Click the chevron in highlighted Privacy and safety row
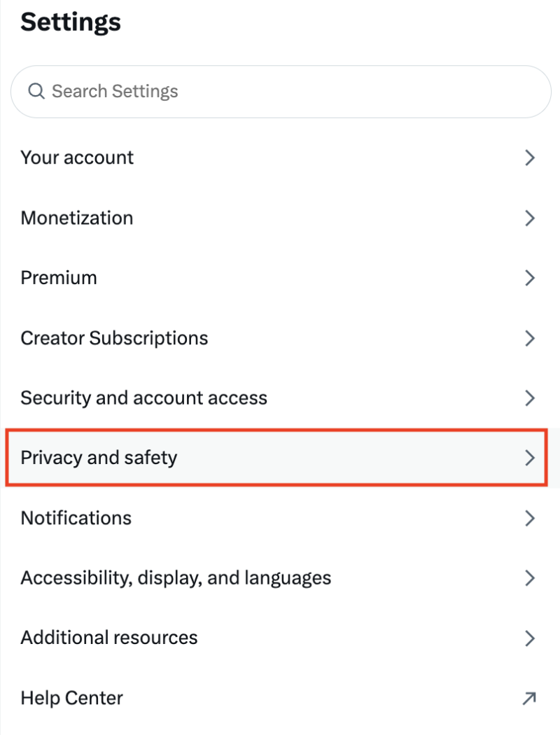The image size is (560, 735). 529,458
